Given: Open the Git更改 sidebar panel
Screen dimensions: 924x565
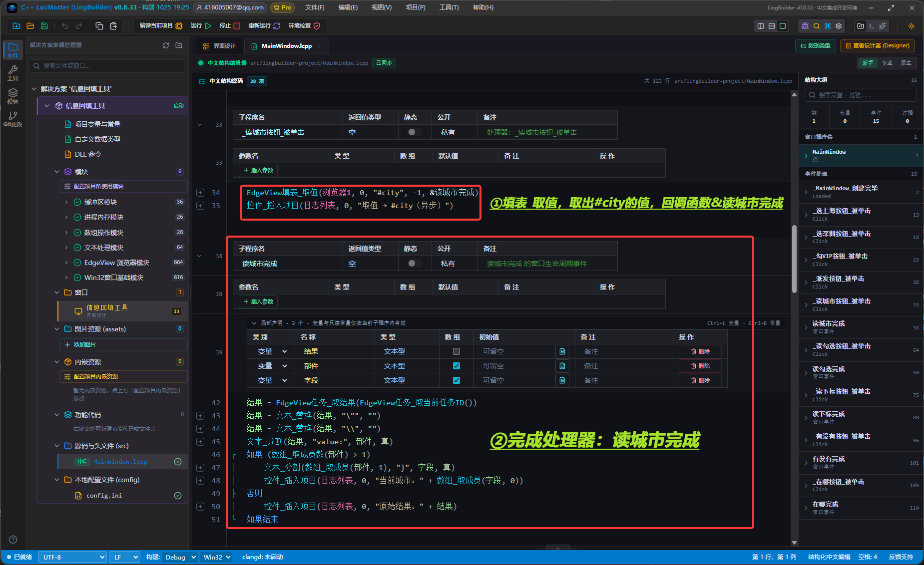Looking at the screenshot, I should [13, 118].
